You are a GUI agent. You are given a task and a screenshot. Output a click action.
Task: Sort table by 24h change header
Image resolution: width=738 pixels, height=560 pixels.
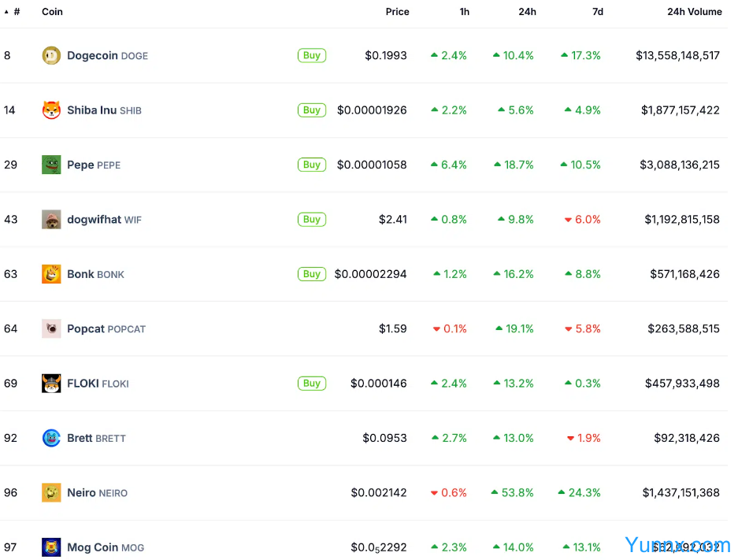[x=527, y=12]
